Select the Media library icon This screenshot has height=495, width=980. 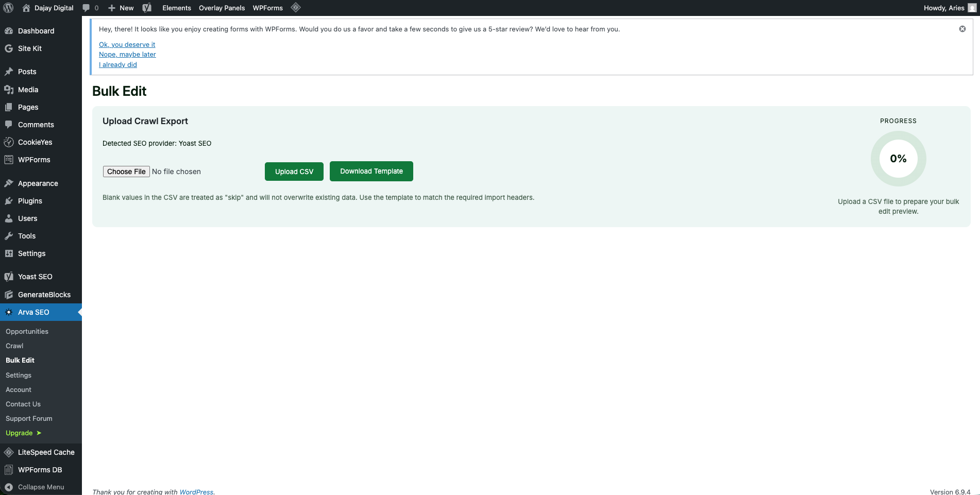click(9, 90)
